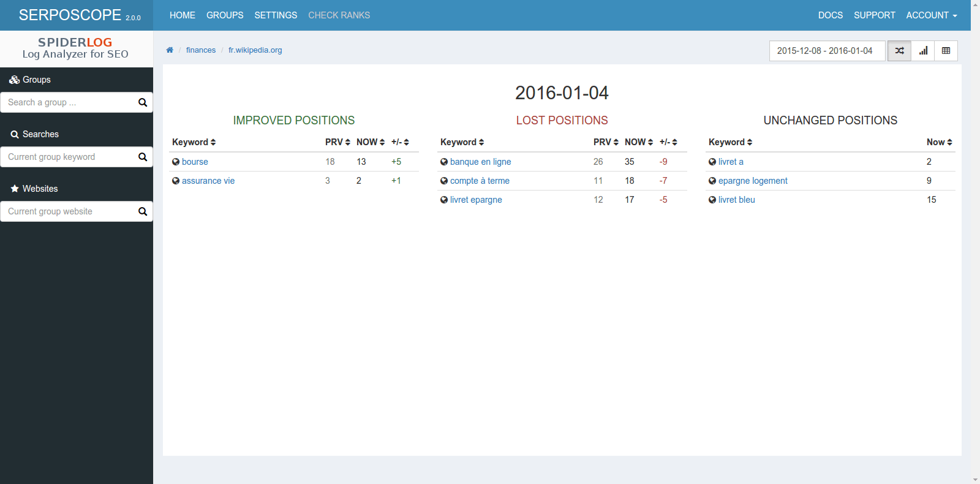Click the Websites star icon
This screenshot has width=980, height=484.
tap(15, 189)
